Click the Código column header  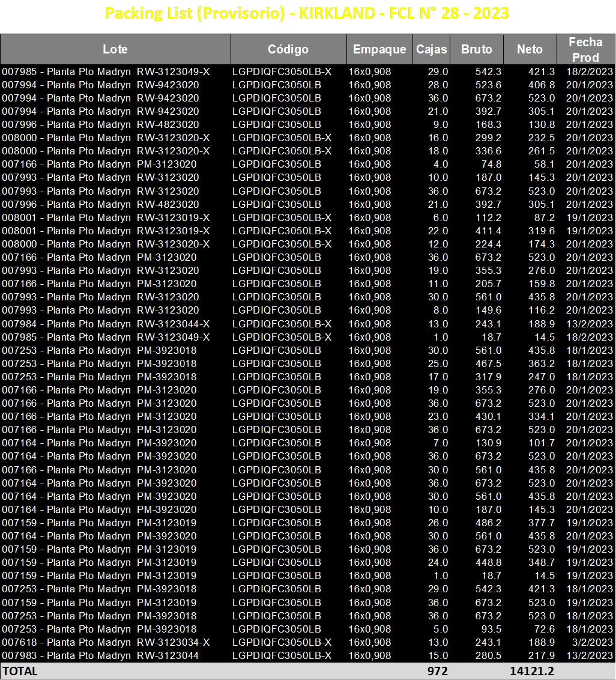pos(288,49)
